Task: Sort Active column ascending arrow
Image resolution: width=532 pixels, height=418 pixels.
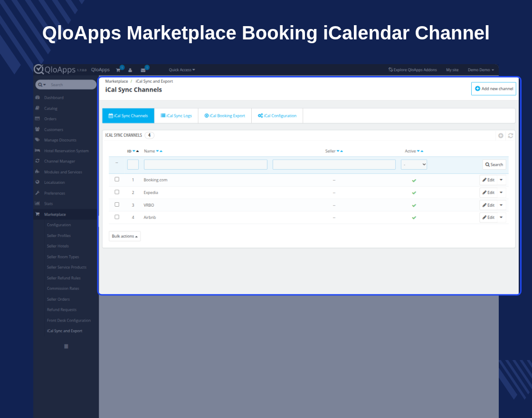Action: 422,152
